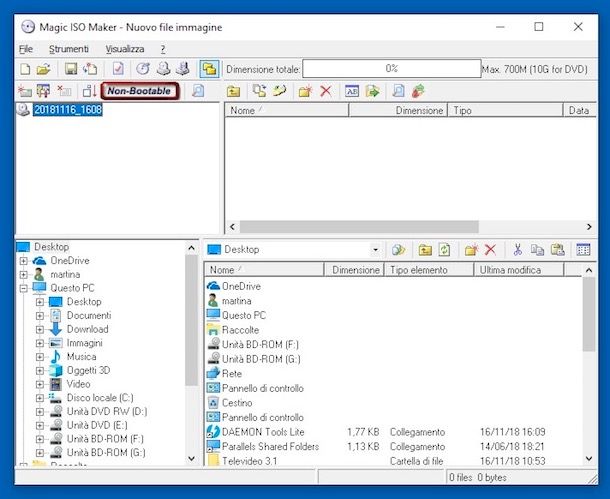Viewport: 610px width, 499px height.
Task: Select Unità DVD (E:) in the tree
Action: coord(97,425)
